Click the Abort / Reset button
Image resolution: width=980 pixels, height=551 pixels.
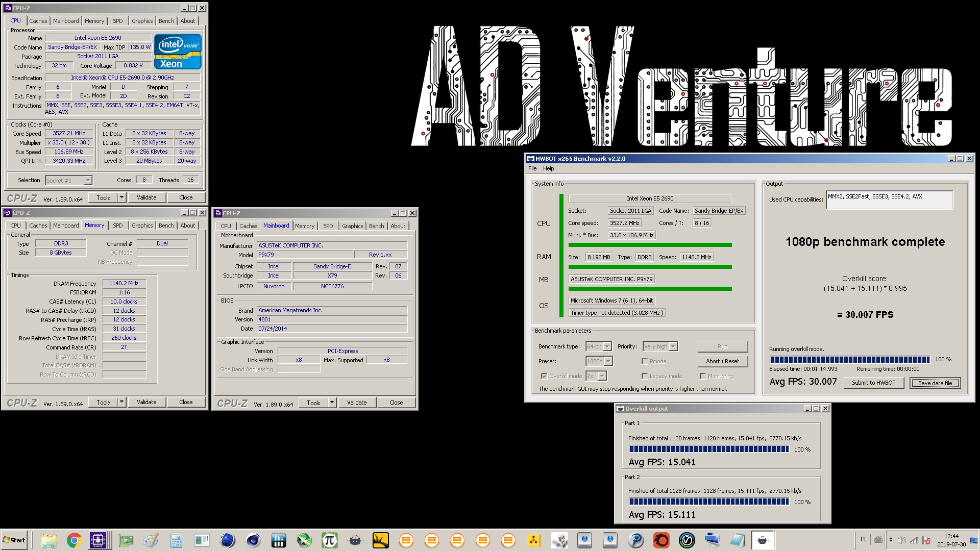pyautogui.click(x=722, y=361)
